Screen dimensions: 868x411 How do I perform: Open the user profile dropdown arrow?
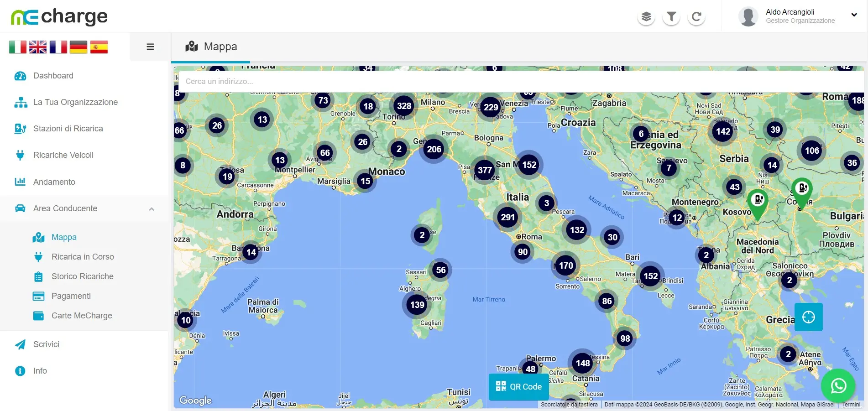tap(854, 15)
